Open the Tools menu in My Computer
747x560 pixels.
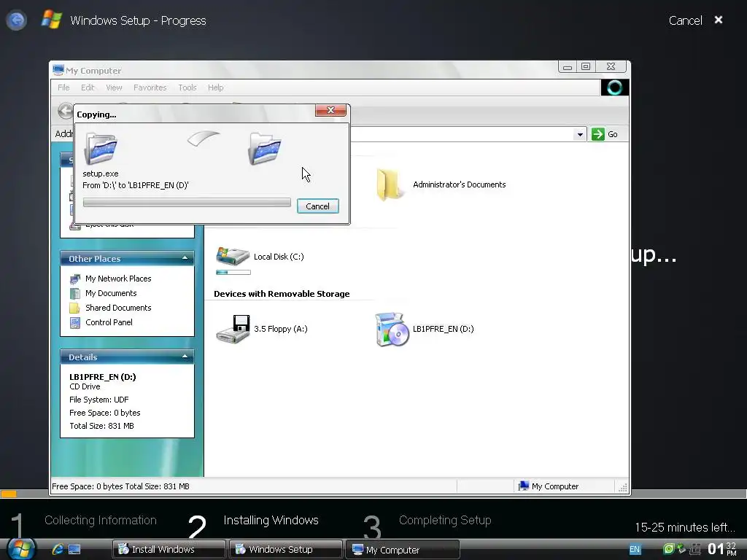[x=187, y=87]
